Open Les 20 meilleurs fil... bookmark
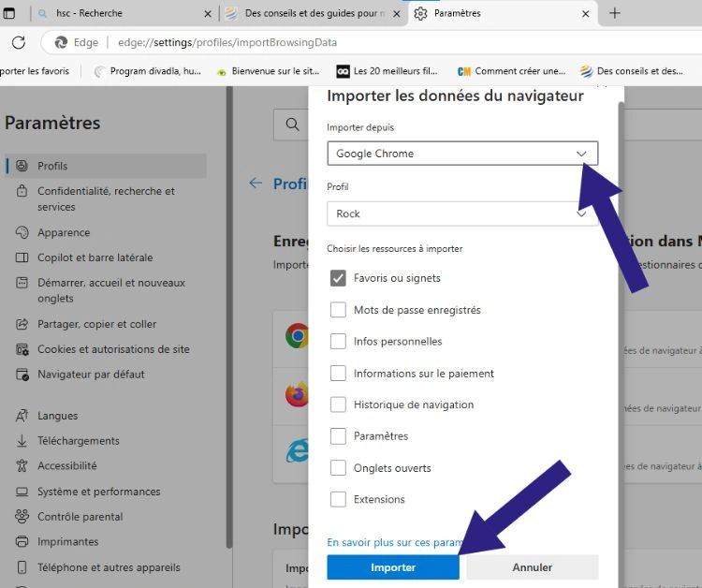 [x=387, y=71]
